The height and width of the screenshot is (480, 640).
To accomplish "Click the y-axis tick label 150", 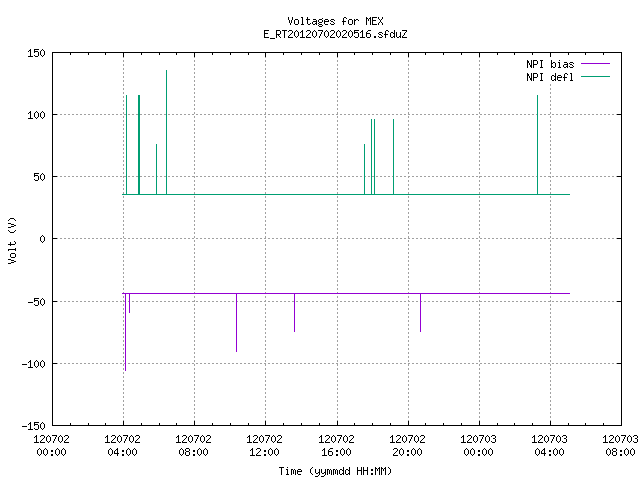I will pos(36,53).
